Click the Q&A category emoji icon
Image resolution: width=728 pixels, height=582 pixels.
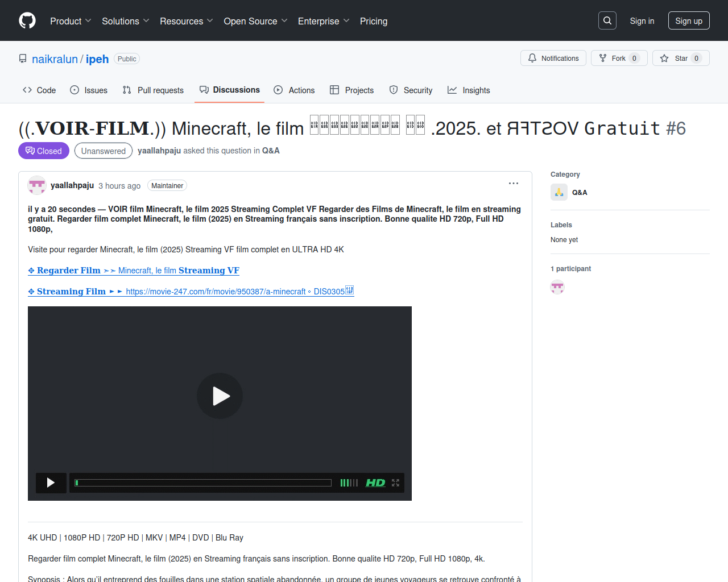559,192
